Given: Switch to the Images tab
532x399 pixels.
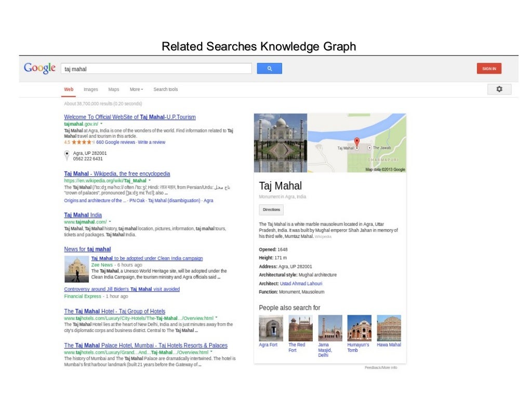Looking at the screenshot, I should 90,89.
